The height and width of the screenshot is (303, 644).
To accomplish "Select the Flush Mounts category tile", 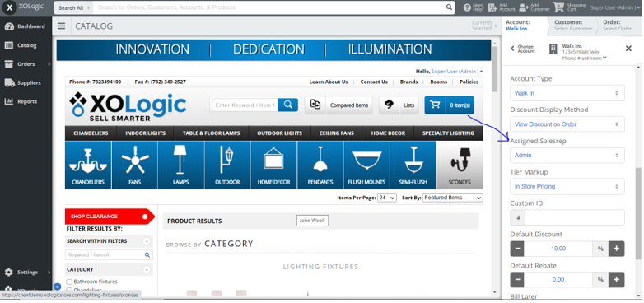I will point(366,165).
